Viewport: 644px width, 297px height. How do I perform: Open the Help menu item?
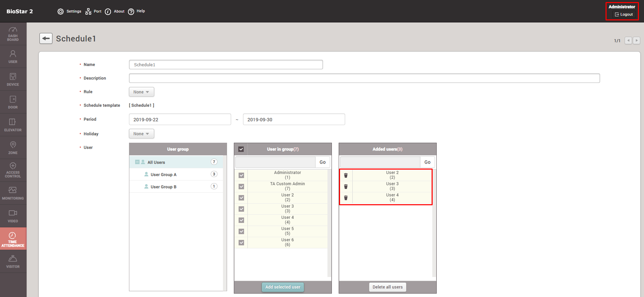pos(136,11)
